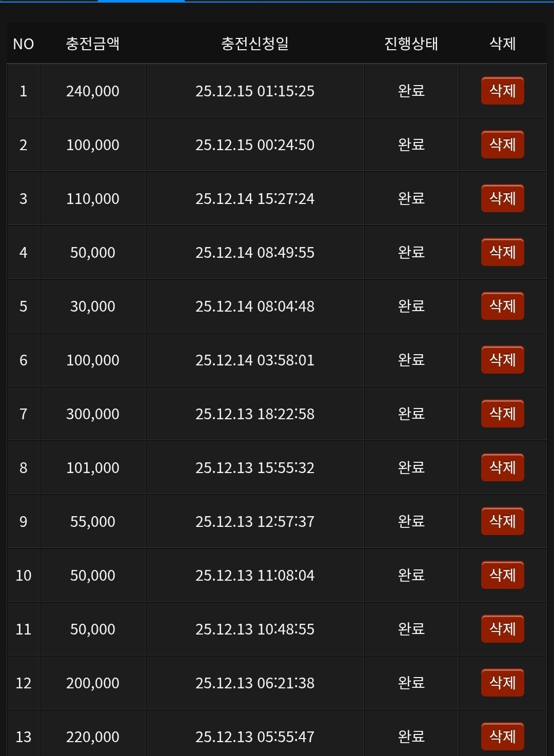Remove the 101,000 charge in row 8
Screen dimensions: 554x756
(502, 467)
